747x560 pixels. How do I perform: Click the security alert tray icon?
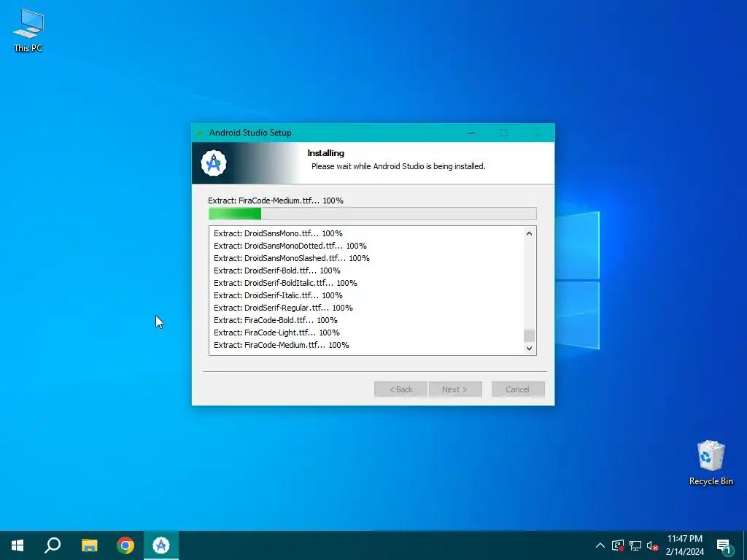(618, 545)
